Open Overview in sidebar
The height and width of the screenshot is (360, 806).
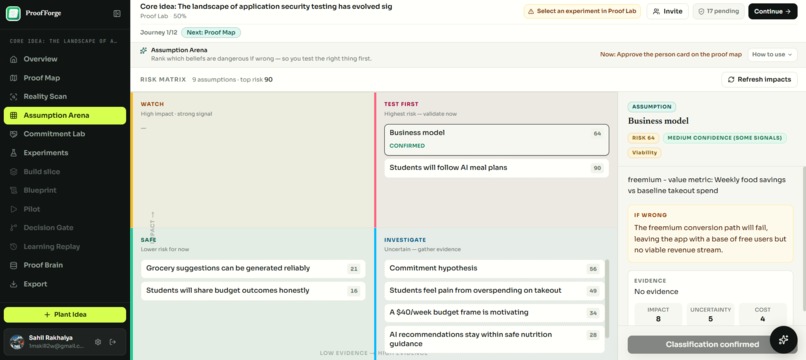pos(65,59)
